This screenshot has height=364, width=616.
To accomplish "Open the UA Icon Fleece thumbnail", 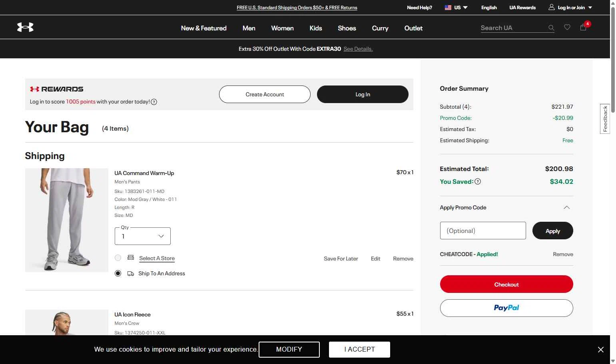I will click(67, 322).
